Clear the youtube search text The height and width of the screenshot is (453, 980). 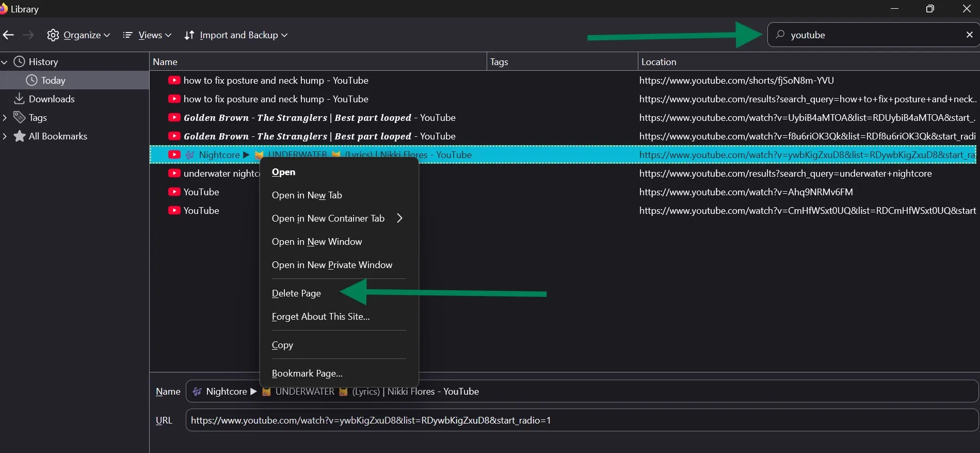pos(969,35)
